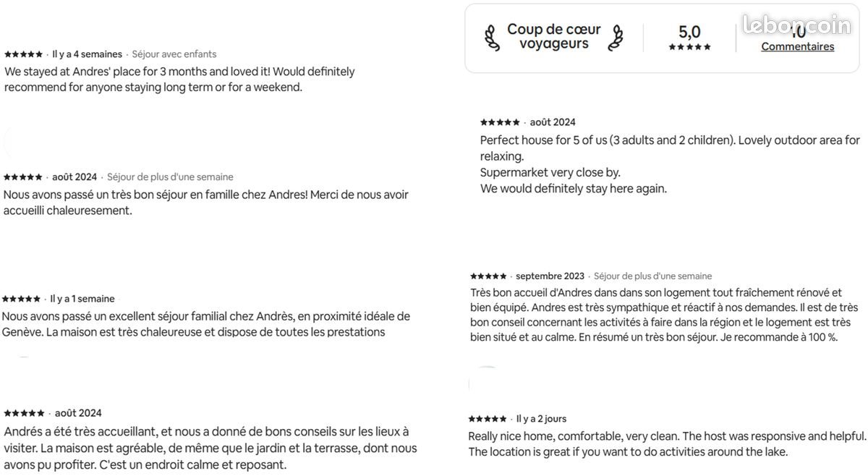
Task: Click the review mentioning le jardin et la terrasse
Action: (x=210, y=449)
